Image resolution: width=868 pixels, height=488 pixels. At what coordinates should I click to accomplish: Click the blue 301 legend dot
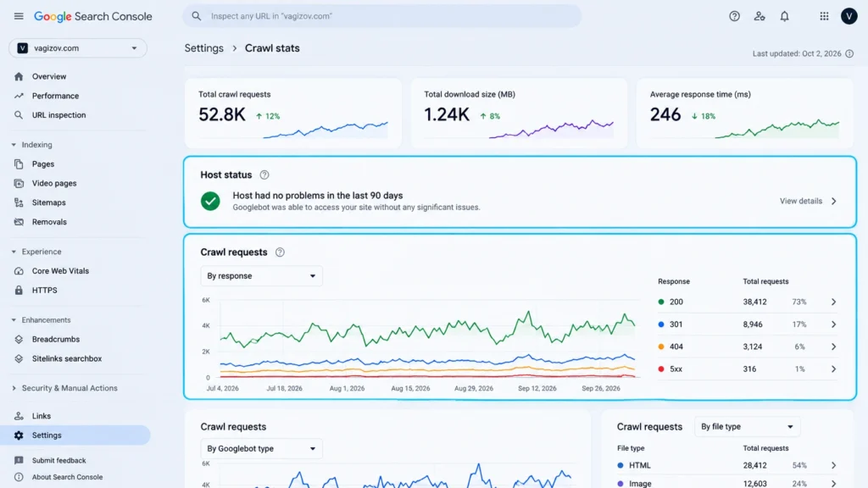pos(661,324)
